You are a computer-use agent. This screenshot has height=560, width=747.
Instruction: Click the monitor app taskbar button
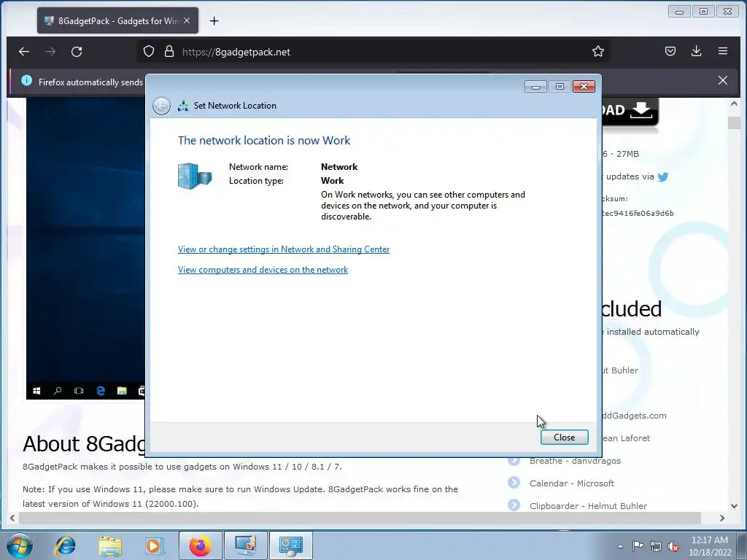(245, 545)
